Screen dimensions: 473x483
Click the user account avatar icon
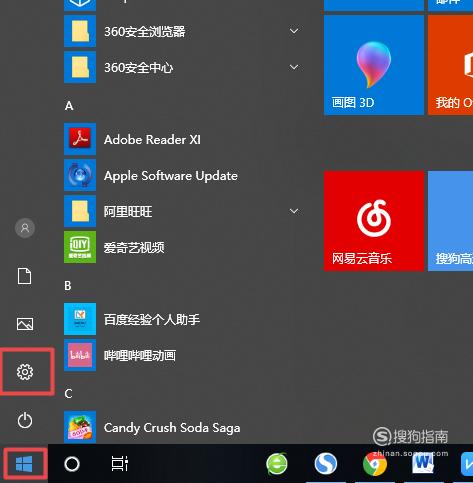tap(25, 228)
